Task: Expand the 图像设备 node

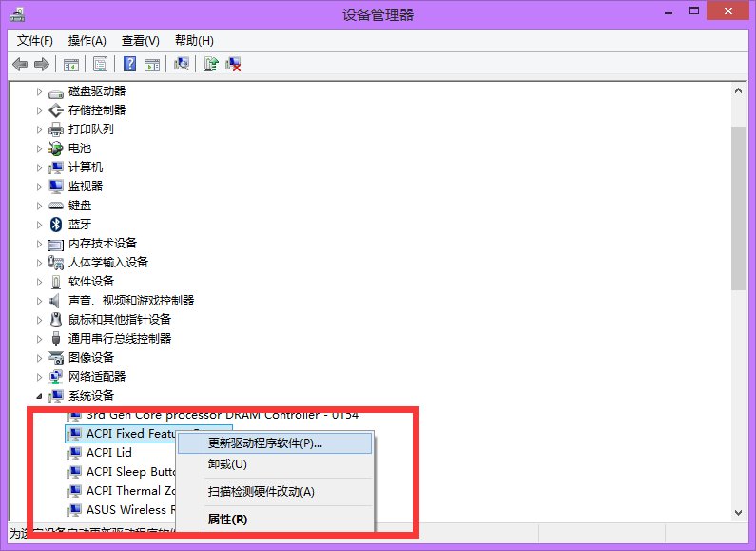Action: (x=39, y=358)
